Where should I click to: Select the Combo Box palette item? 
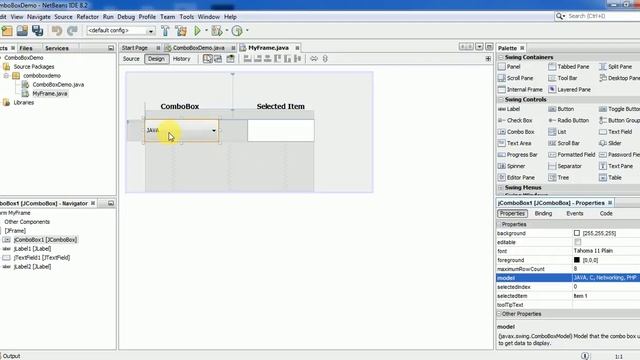(516, 132)
